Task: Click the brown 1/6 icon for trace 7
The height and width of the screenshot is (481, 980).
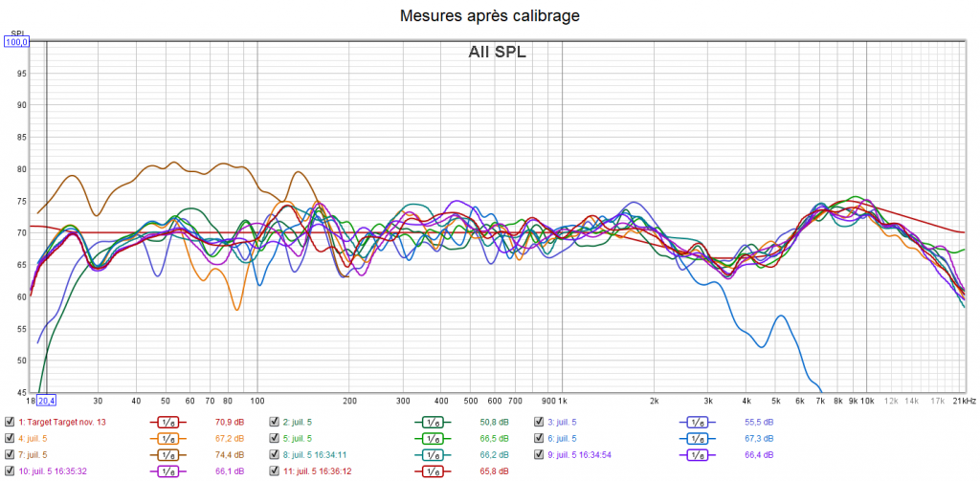Action: pyautogui.click(x=167, y=455)
